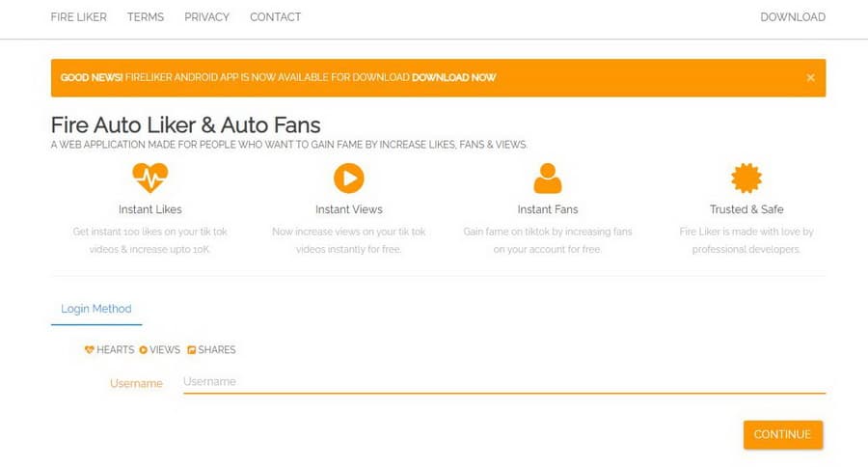Click the 'Gain fame on tiktok' description

[x=548, y=240]
